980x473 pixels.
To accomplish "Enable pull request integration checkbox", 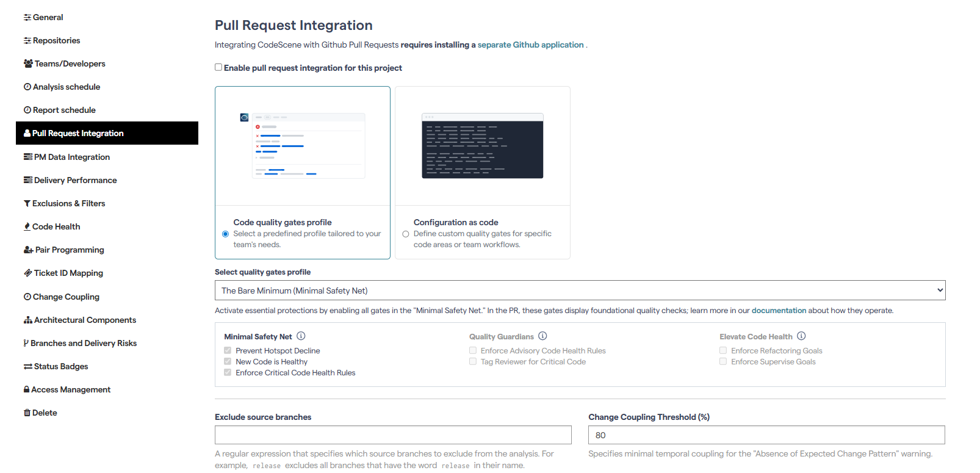I will [x=218, y=68].
